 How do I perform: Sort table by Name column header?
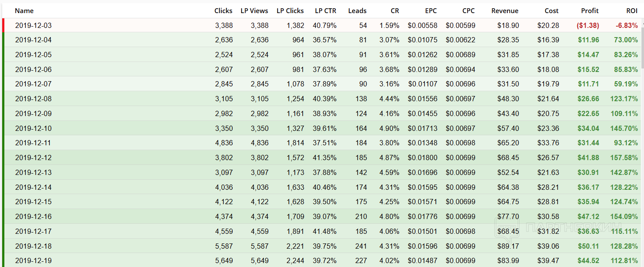click(24, 11)
